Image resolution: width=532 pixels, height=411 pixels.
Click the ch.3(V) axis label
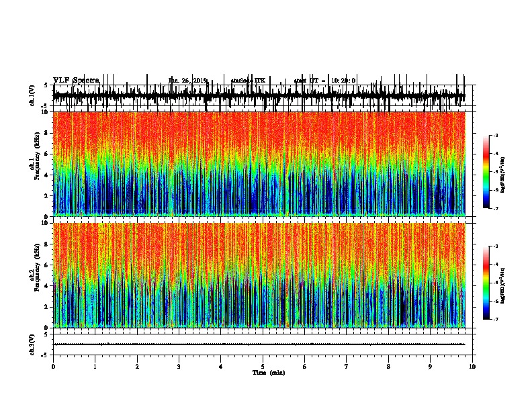pyautogui.click(x=32, y=345)
